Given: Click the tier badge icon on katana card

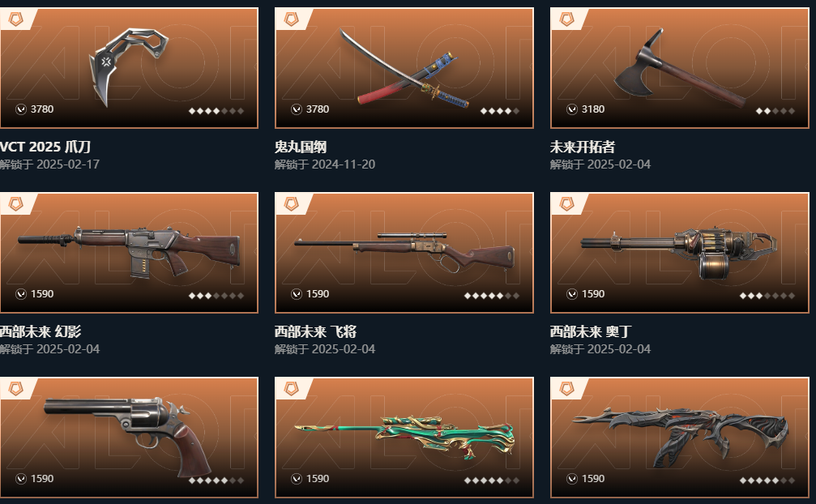Looking at the screenshot, I should [x=292, y=19].
